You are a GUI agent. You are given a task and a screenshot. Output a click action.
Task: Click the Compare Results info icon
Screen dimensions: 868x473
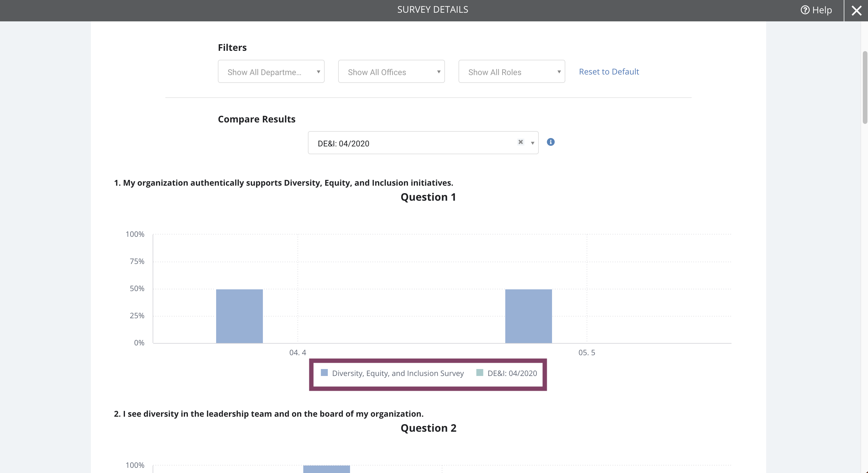coord(551,142)
